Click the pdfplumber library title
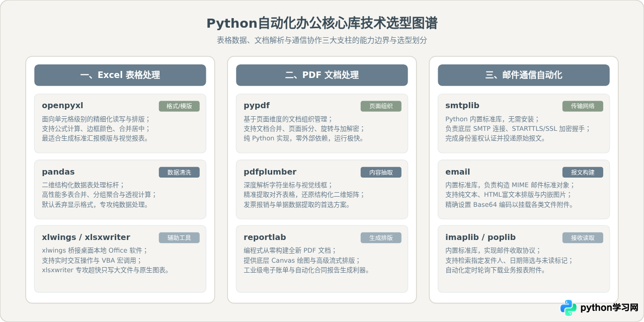The width and height of the screenshot is (644, 322). tap(270, 172)
